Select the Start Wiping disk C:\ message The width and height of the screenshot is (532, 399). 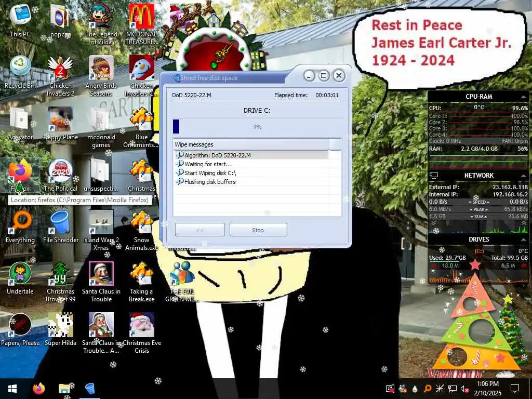click(251, 173)
